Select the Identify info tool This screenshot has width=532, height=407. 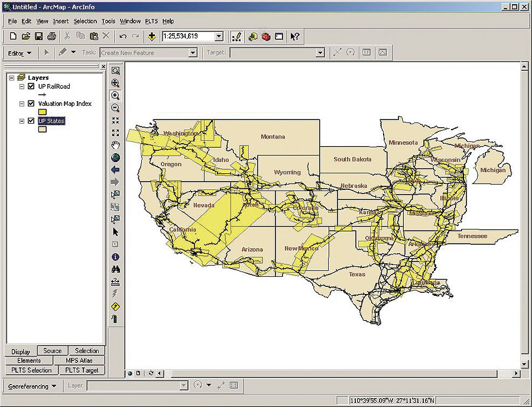(x=115, y=257)
